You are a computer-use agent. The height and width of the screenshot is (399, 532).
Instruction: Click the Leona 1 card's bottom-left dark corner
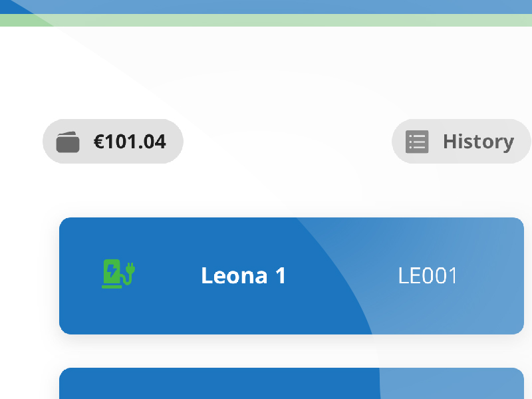[73, 323]
